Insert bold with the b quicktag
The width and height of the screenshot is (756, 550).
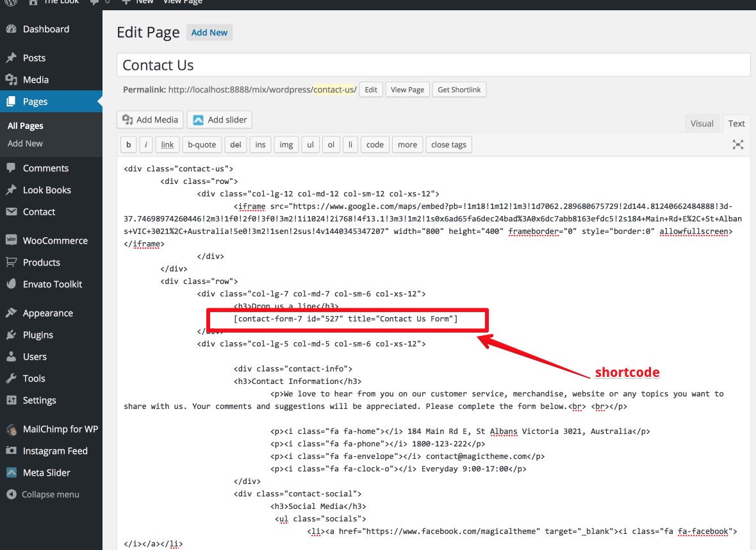pyautogui.click(x=128, y=145)
